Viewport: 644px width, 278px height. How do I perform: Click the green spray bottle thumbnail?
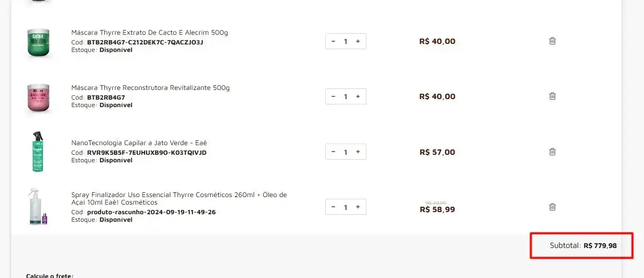point(37,152)
